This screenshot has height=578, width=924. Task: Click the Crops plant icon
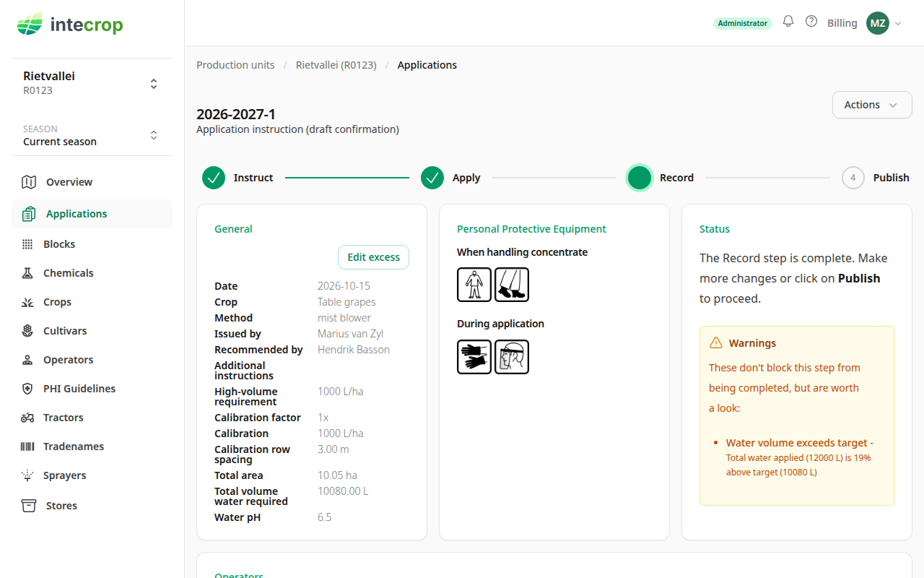27,302
